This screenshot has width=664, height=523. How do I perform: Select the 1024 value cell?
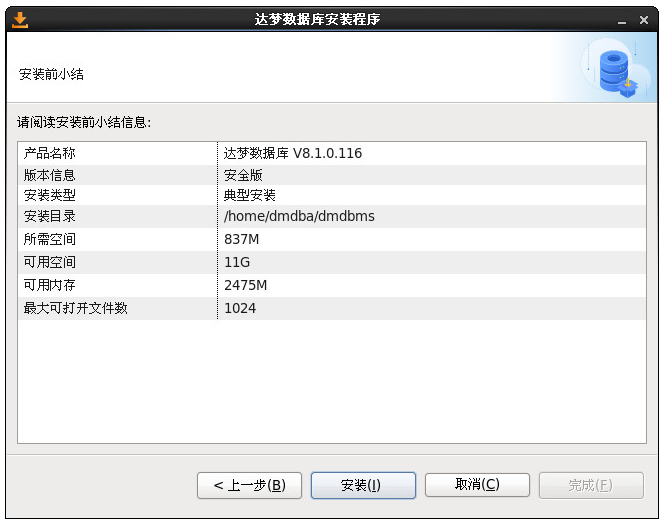coord(240,308)
